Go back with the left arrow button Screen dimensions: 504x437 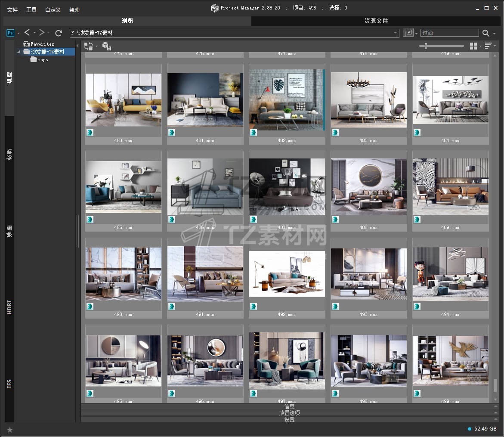coord(27,33)
